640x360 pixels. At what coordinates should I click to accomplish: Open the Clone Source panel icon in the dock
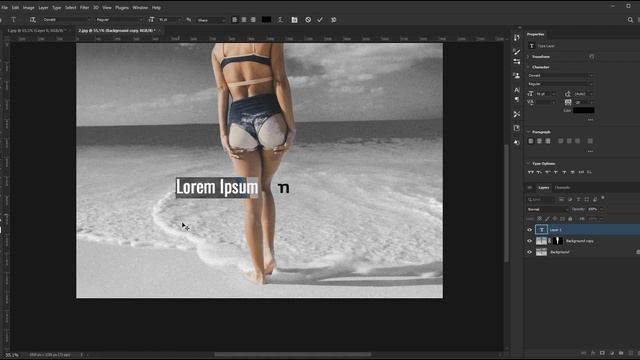pyautogui.click(x=517, y=76)
